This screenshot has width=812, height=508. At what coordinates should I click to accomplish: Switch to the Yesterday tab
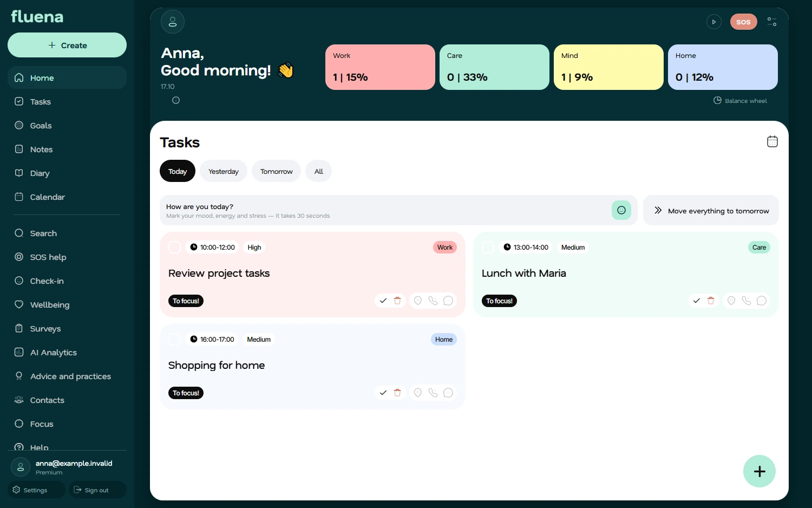click(224, 171)
